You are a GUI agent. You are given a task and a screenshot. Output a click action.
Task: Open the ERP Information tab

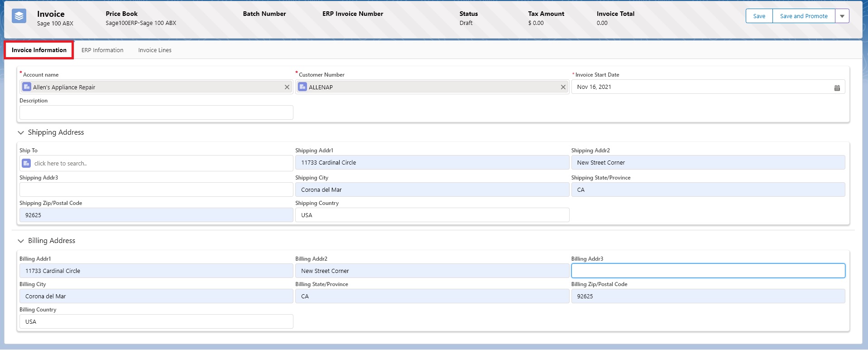[102, 50]
